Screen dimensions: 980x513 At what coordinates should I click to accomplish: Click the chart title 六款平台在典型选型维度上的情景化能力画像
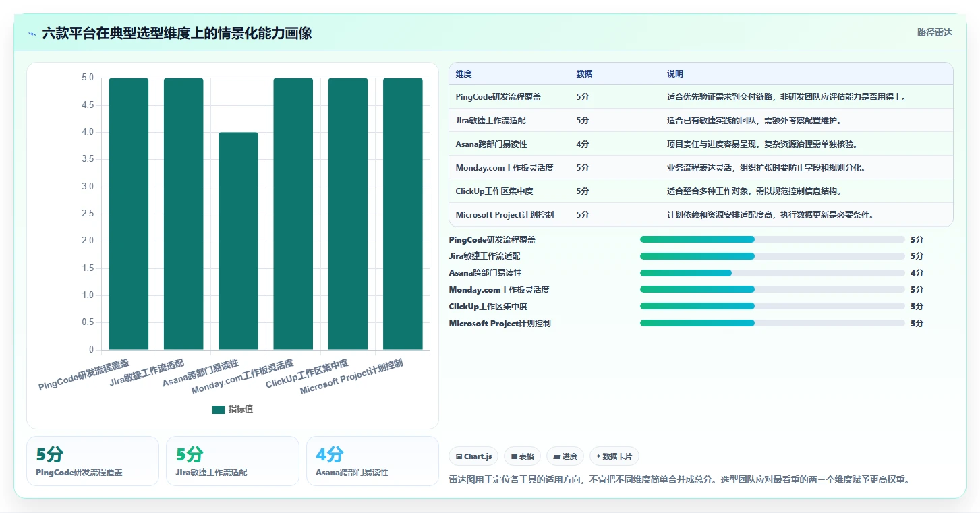click(177, 33)
